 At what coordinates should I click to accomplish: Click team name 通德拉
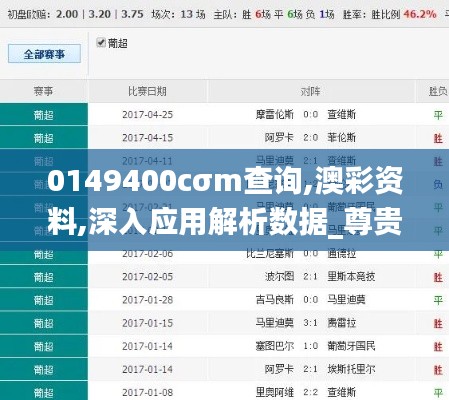[342, 254]
